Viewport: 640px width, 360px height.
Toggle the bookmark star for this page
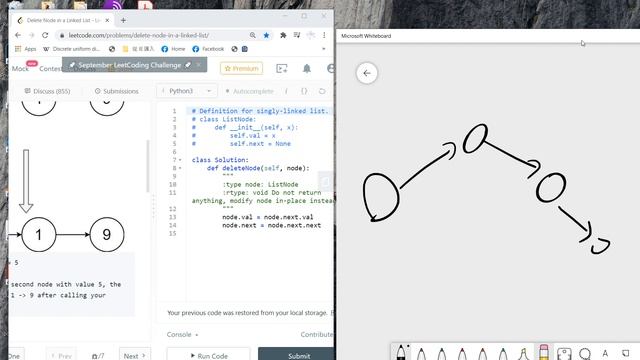point(266,35)
